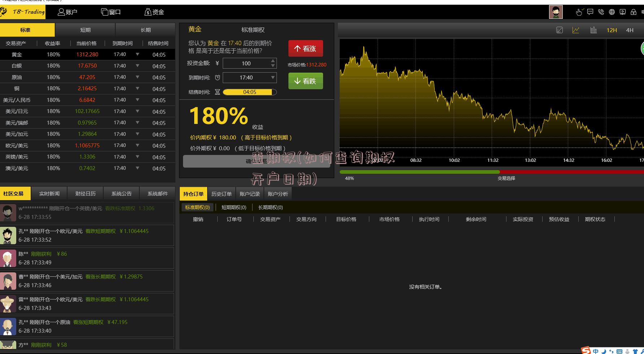
Task: Click the green 看跌 button
Action: pyautogui.click(x=306, y=81)
